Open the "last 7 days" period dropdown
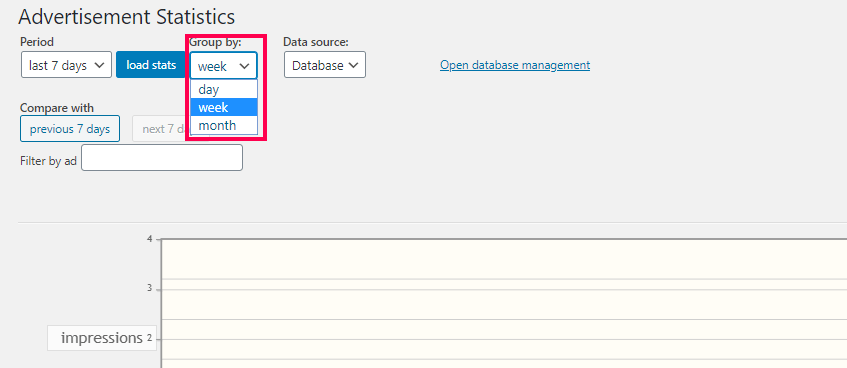Viewport: 847px width, 368px height. (x=66, y=65)
